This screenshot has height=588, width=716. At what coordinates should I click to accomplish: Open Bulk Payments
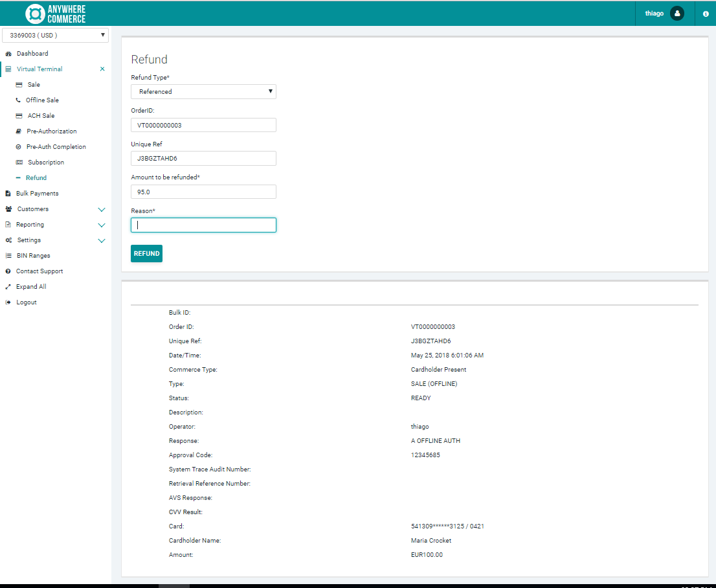pyautogui.click(x=38, y=193)
